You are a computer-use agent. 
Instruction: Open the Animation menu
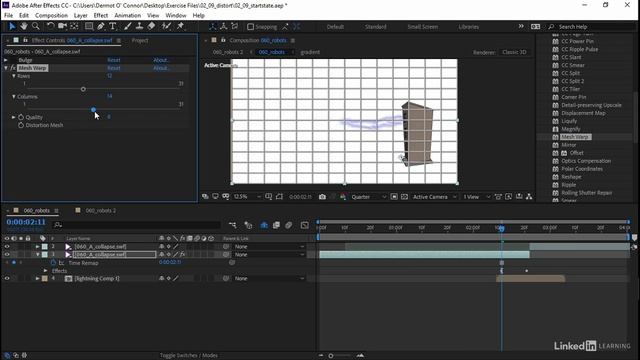(x=127, y=15)
